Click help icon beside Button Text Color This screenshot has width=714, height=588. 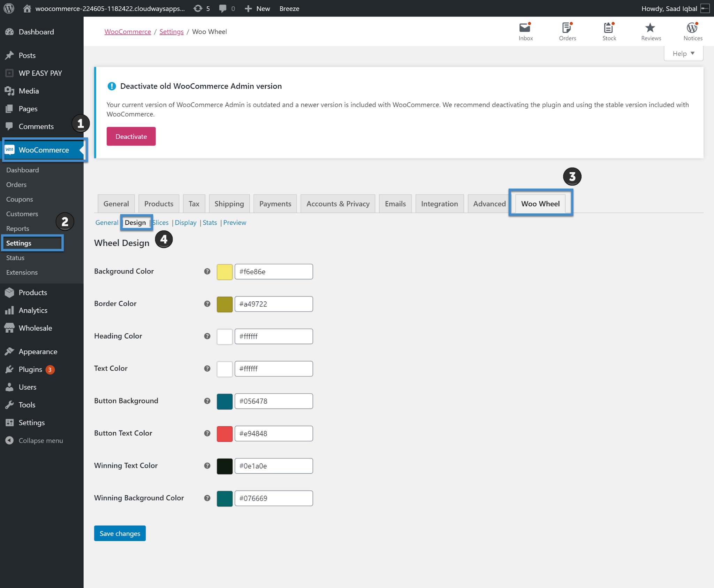pyautogui.click(x=207, y=433)
